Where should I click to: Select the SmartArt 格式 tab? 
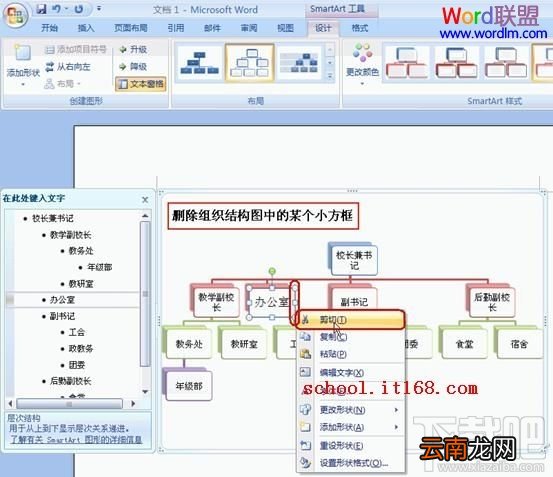pyautogui.click(x=360, y=28)
